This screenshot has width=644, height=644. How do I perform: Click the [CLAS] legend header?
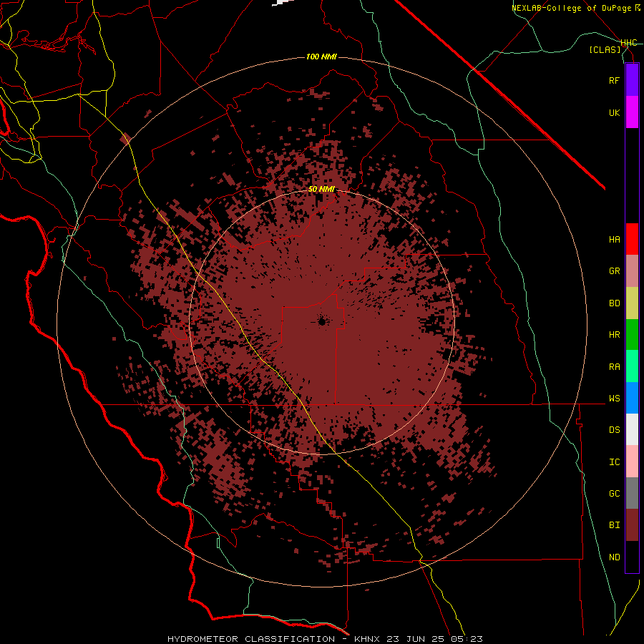click(605, 49)
